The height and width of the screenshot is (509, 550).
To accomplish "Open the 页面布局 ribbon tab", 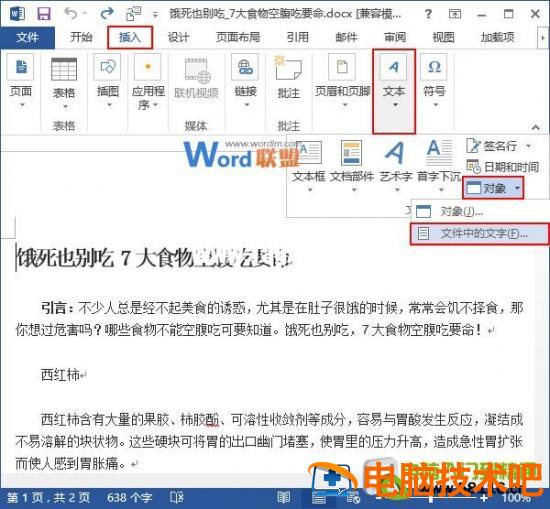I will pos(238,37).
